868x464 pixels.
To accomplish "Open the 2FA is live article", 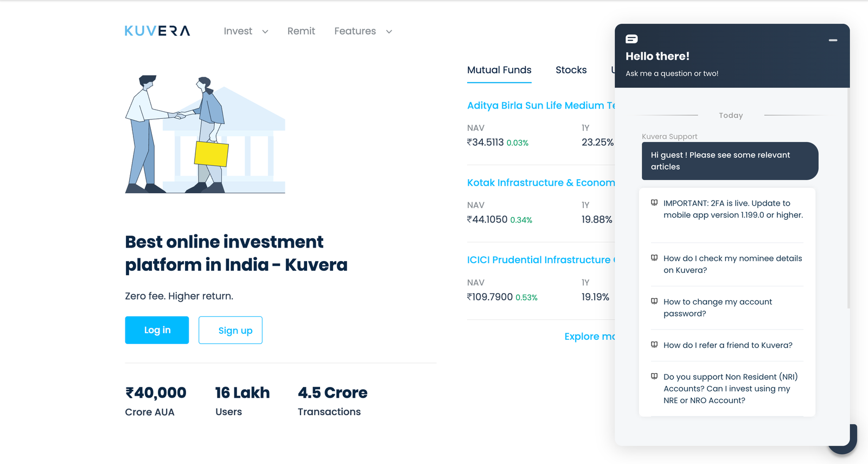I will click(733, 209).
